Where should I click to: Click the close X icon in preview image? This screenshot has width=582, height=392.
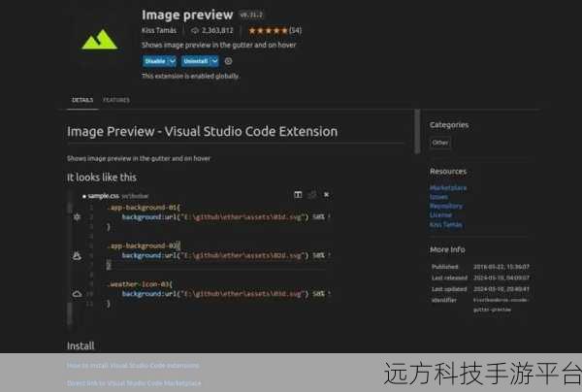pyautogui.click(x=326, y=194)
